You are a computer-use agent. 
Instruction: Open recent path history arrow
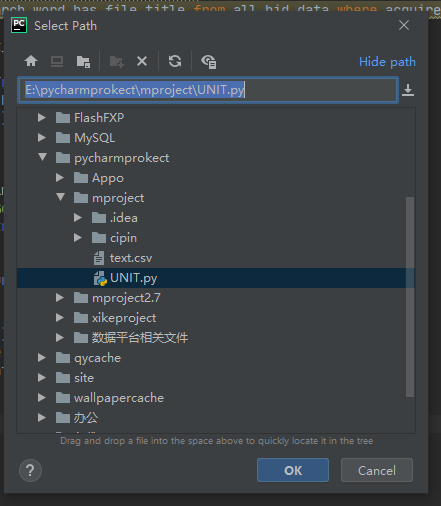pos(408,90)
